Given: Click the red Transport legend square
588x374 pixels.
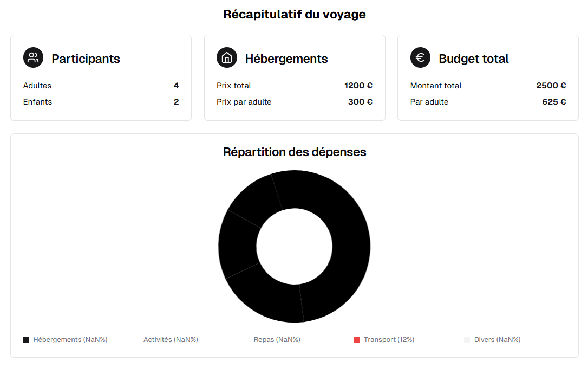Looking at the screenshot, I should click(356, 339).
